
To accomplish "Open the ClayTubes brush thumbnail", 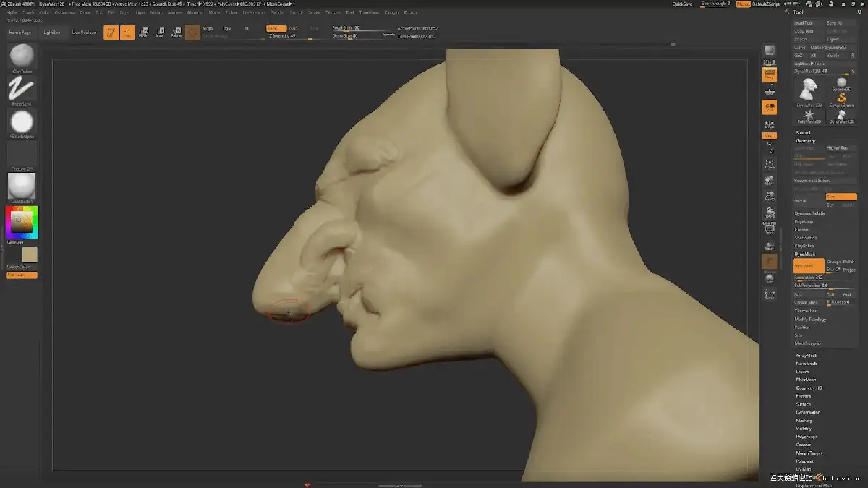I will [22, 56].
